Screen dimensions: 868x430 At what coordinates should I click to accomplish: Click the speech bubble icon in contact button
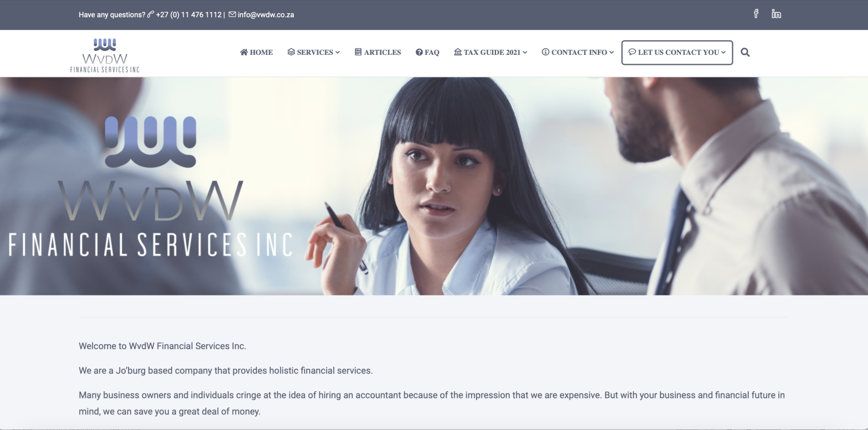[x=632, y=52]
